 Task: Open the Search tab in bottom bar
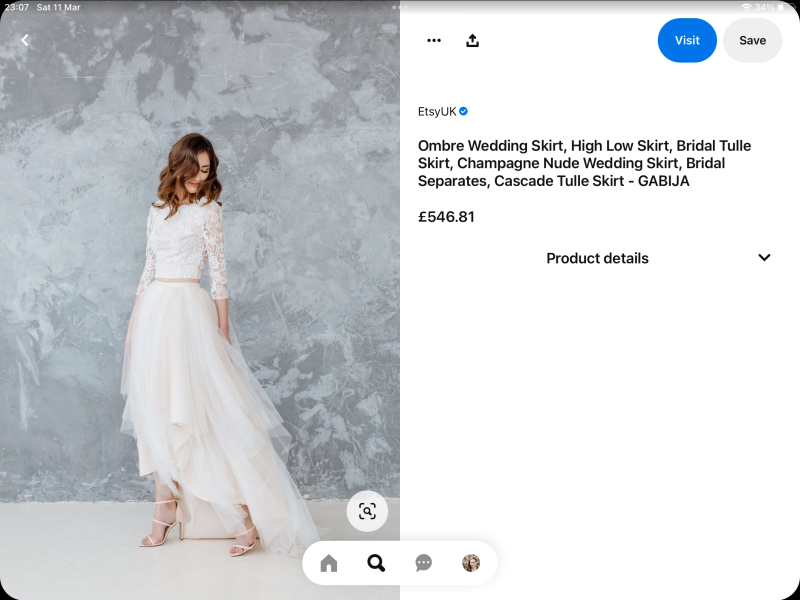tap(376, 564)
